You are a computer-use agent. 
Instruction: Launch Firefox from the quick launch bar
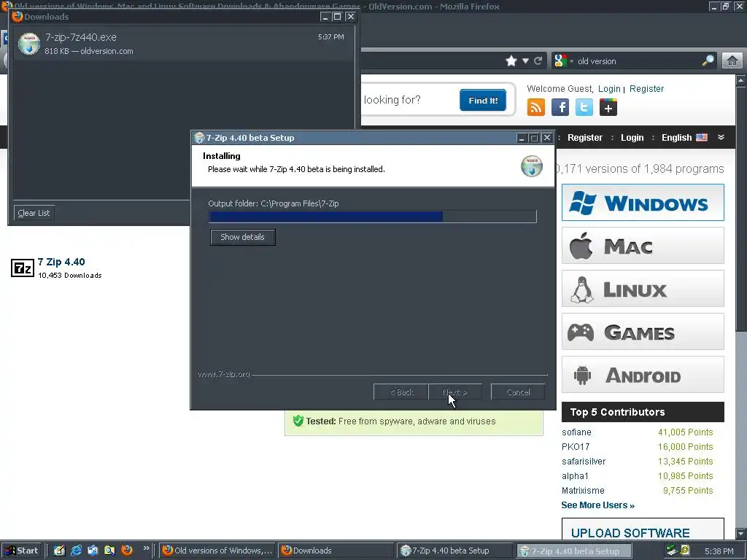127,551
